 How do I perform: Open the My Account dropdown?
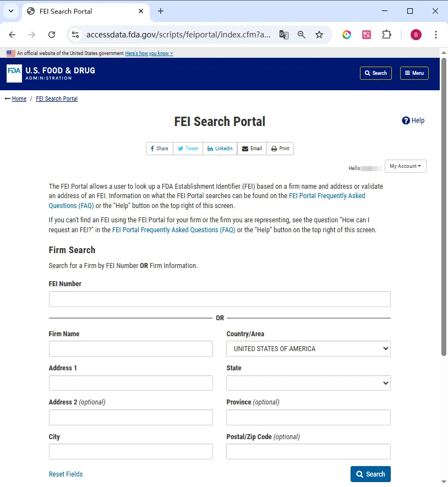point(405,166)
